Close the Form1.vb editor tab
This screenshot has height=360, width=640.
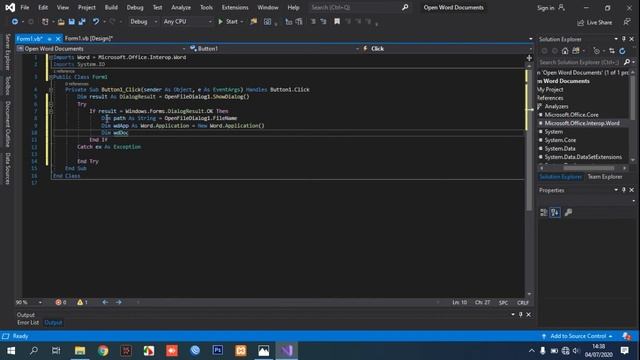tap(58, 39)
